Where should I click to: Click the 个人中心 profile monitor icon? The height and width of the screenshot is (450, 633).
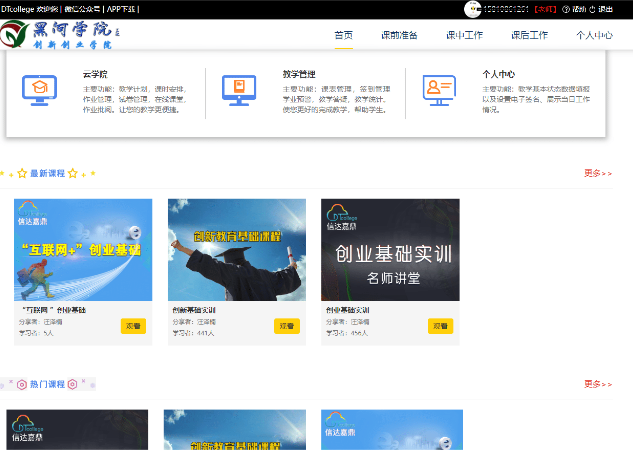pyautogui.click(x=439, y=90)
